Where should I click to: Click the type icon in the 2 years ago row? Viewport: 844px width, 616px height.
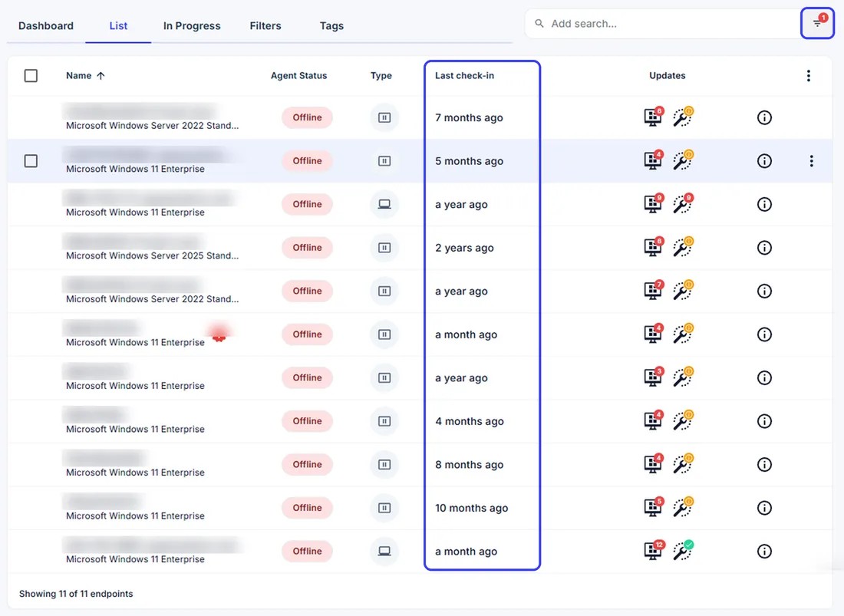(x=384, y=248)
